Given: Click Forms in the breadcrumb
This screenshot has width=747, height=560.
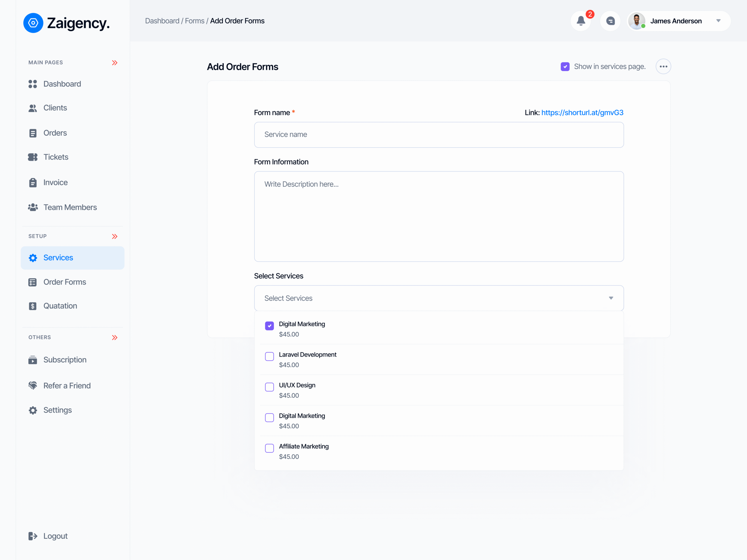Looking at the screenshot, I should pyautogui.click(x=195, y=21).
